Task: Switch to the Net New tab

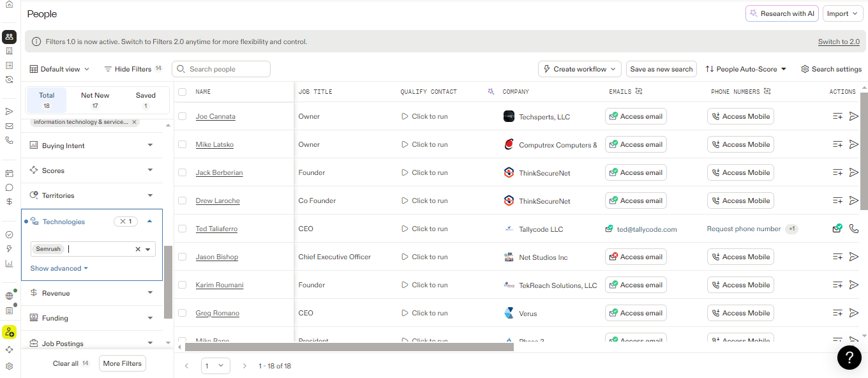Action: (x=95, y=100)
